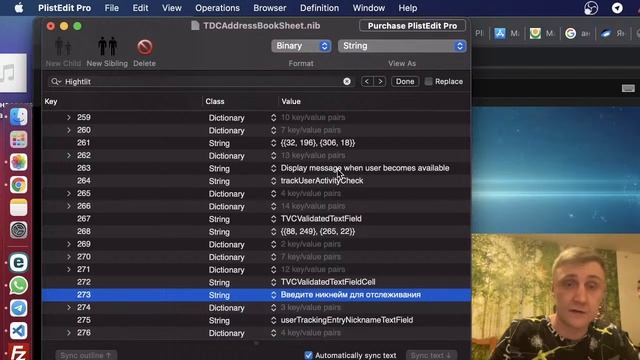Expand row 260 dictionary

[69, 130]
